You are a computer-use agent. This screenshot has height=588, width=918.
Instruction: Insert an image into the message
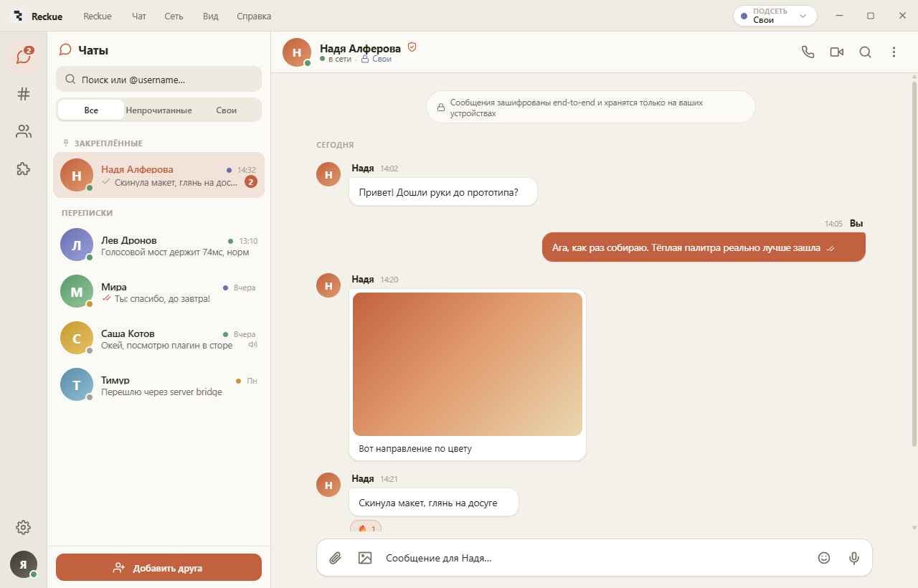click(365, 558)
